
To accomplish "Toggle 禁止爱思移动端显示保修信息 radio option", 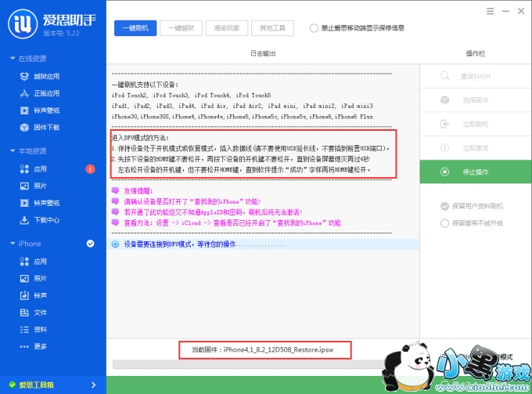I will tap(314, 28).
